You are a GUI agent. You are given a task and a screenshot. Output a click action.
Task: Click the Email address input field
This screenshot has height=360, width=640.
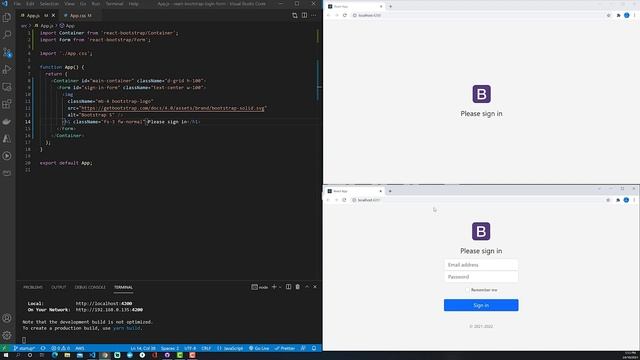[x=481, y=265]
